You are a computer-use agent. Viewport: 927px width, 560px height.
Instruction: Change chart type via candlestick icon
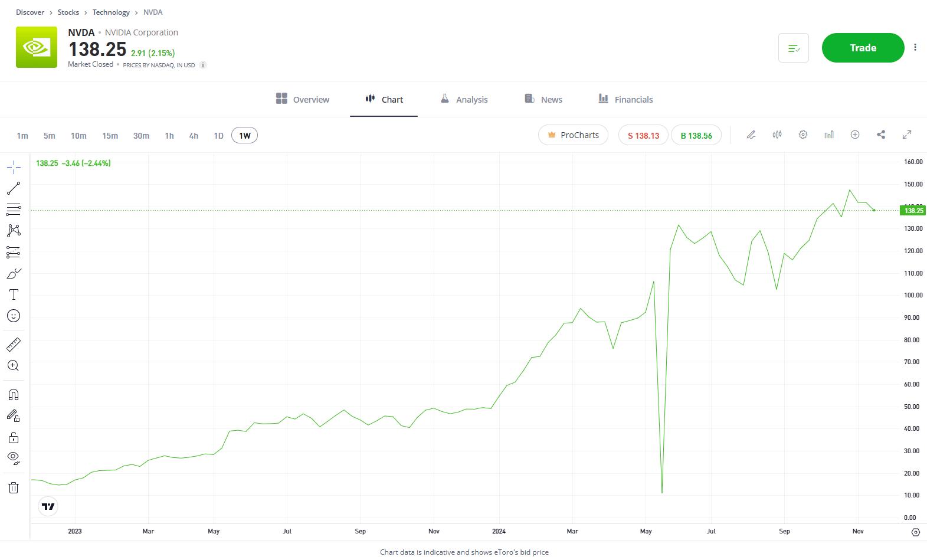point(777,135)
